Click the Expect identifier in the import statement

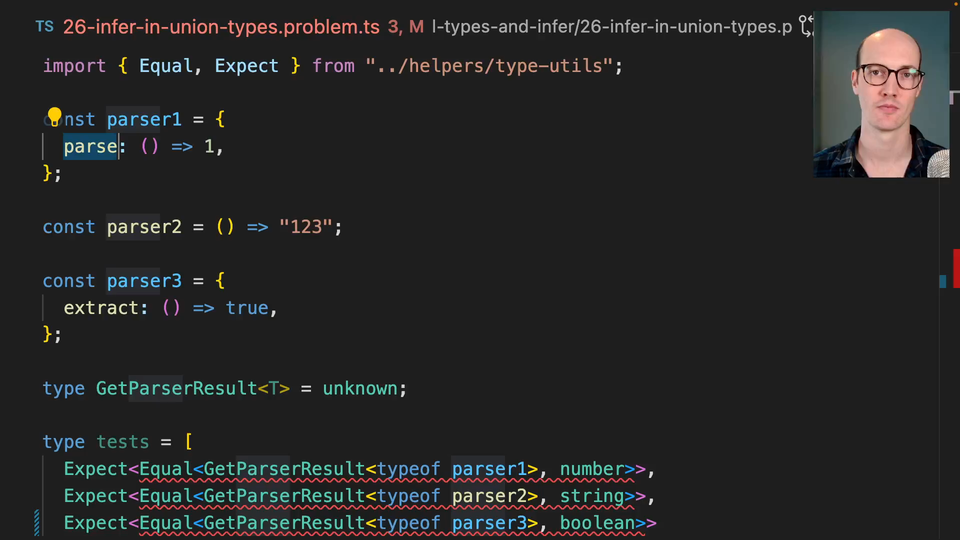point(246,66)
